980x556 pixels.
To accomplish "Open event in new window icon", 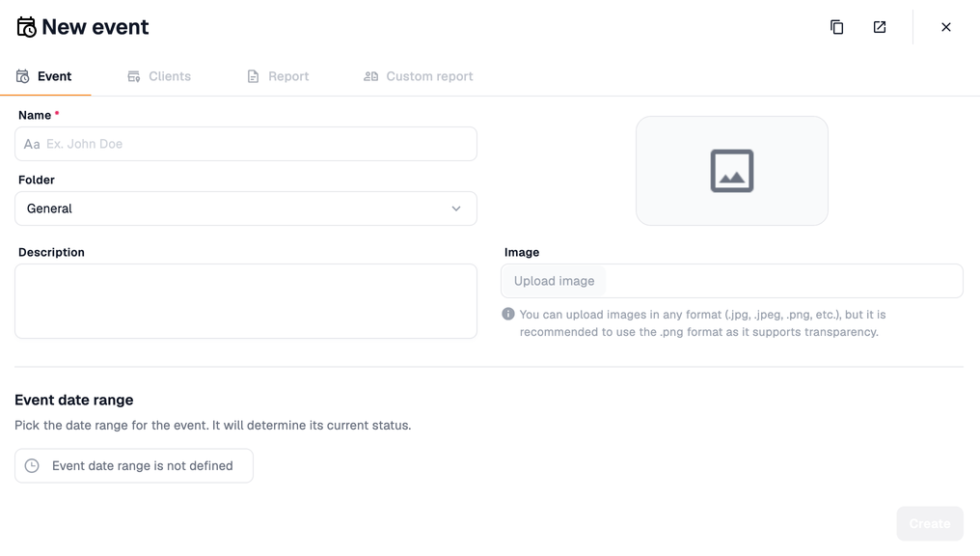I will click(880, 27).
